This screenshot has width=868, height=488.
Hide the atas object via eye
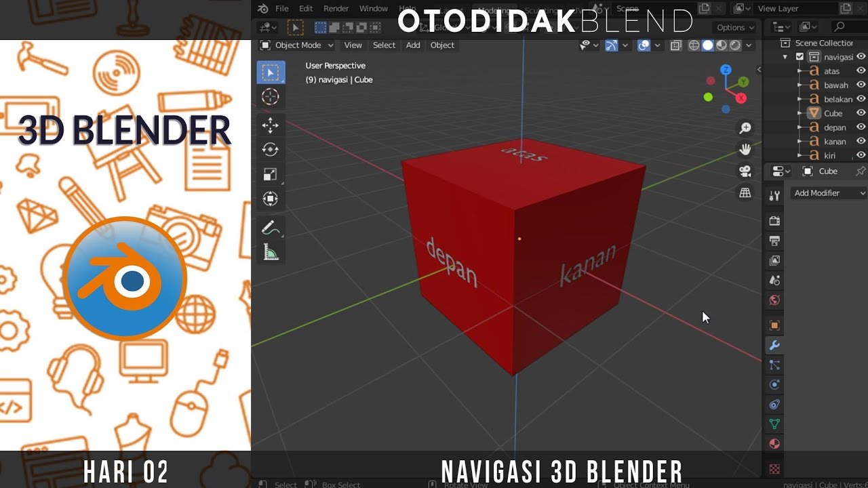(x=861, y=71)
